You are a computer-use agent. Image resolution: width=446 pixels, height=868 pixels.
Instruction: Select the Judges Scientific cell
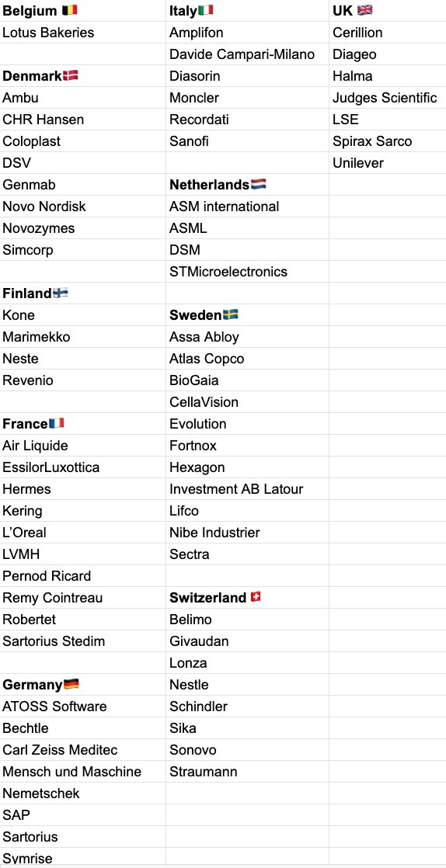coord(387,98)
